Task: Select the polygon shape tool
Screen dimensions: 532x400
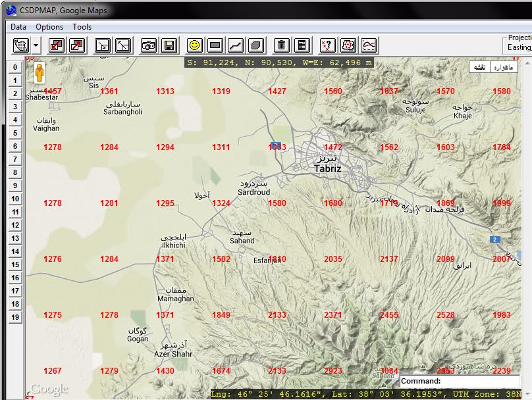Action: [257, 45]
